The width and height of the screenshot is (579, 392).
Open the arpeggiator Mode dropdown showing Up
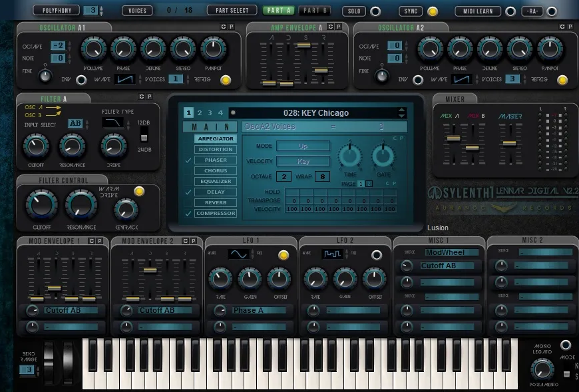(x=303, y=146)
